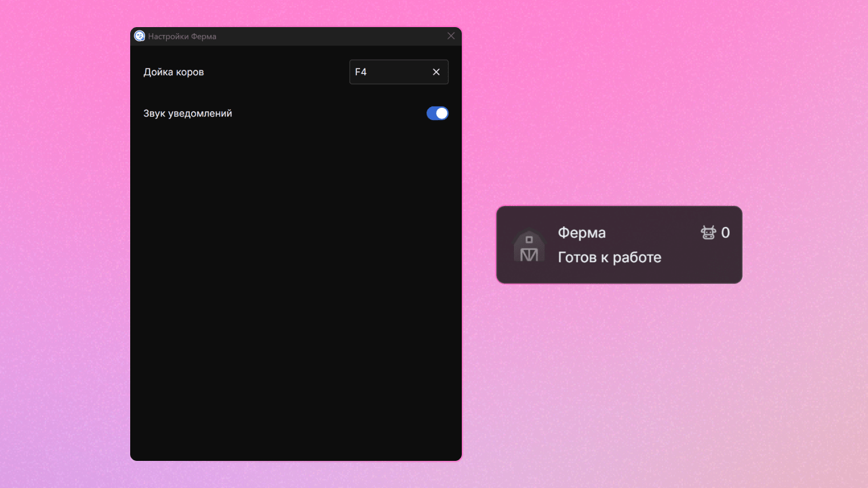Click the barn icon in Ферма widget
The image size is (868, 488).
(x=529, y=246)
